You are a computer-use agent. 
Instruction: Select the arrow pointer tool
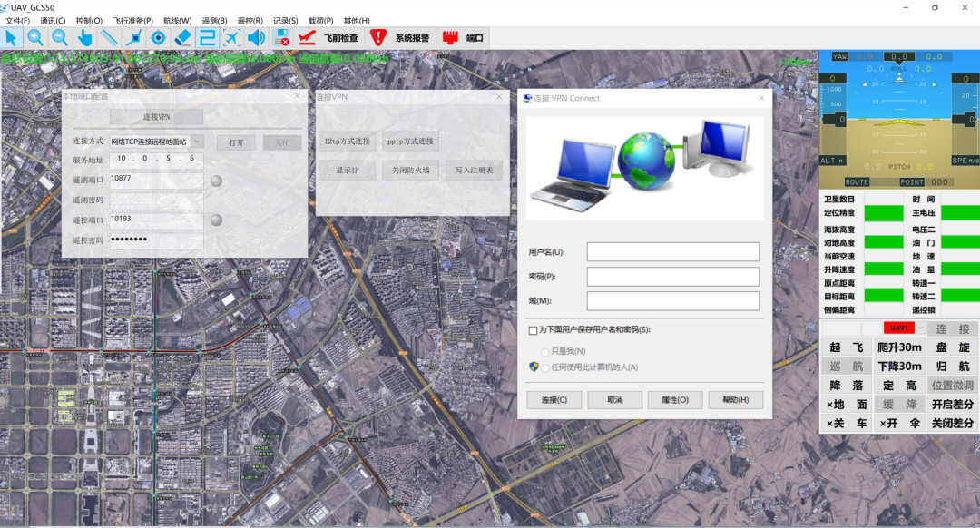click(12, 37)
